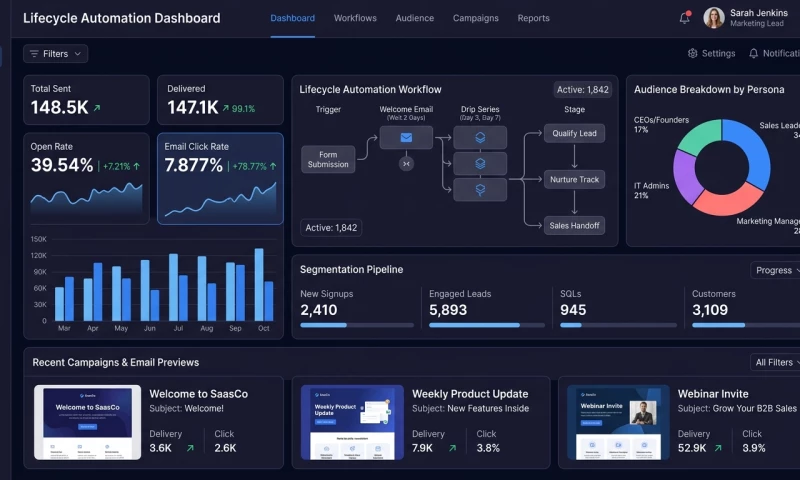Open the Workflows tab
The width and height of the screenshot is (800, 480).
[x=355, y=18]
